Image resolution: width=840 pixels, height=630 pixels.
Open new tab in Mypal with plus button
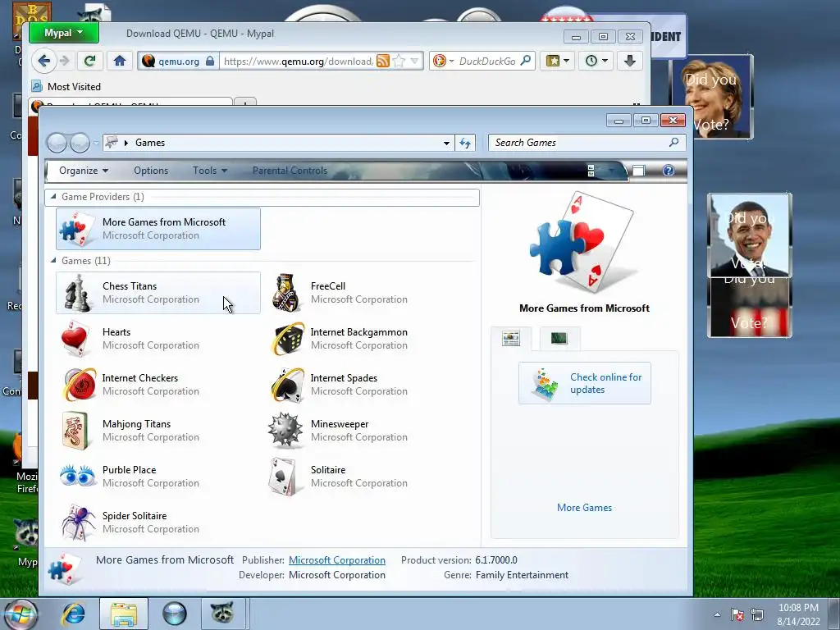point(245,103)
